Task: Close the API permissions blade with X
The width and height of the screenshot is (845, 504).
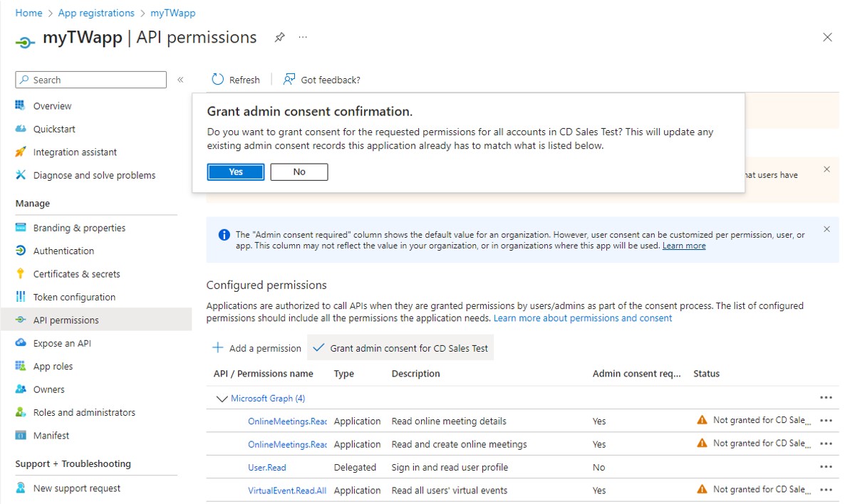Action: click(827, 37)
